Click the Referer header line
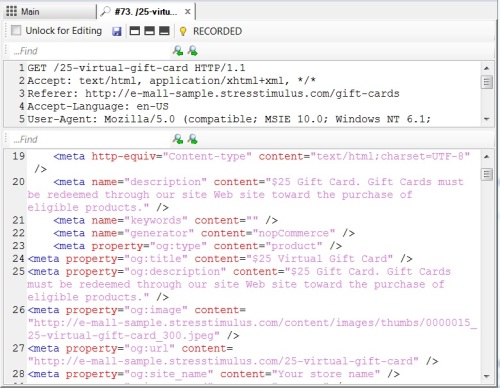The height and width of the screenshot is (388, 500). click(x=213, y=94)
